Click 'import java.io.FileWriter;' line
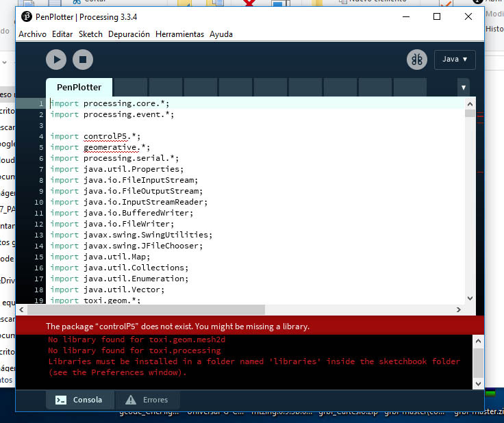Screen dimensions: 504x423 click(x=112, y=224)
